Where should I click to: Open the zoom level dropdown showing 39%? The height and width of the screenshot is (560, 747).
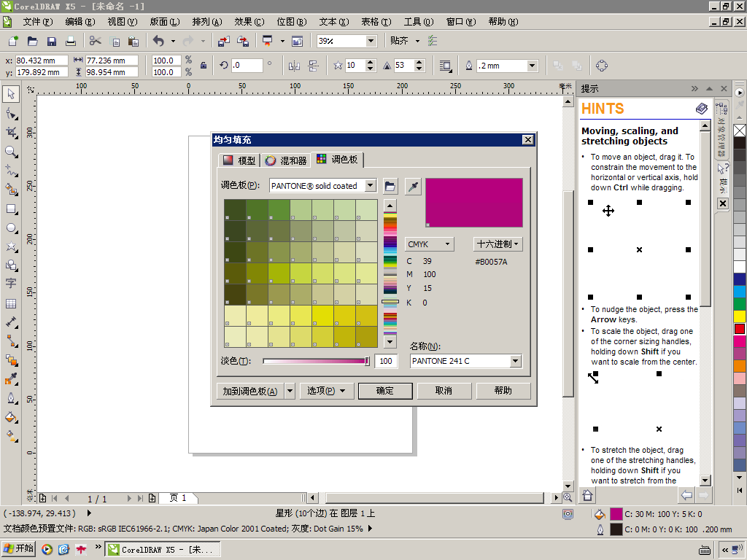click(x=371, y=41)
